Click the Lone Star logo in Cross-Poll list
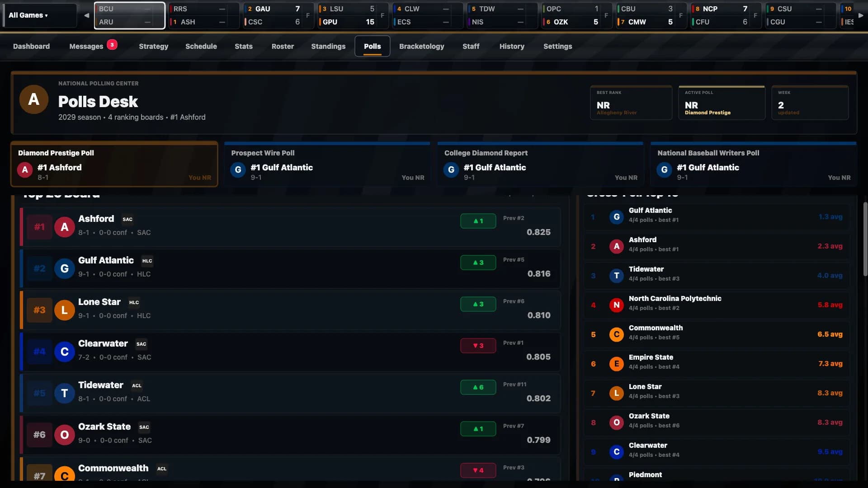The width and height of the screenshot is (868, 488). 616,393
